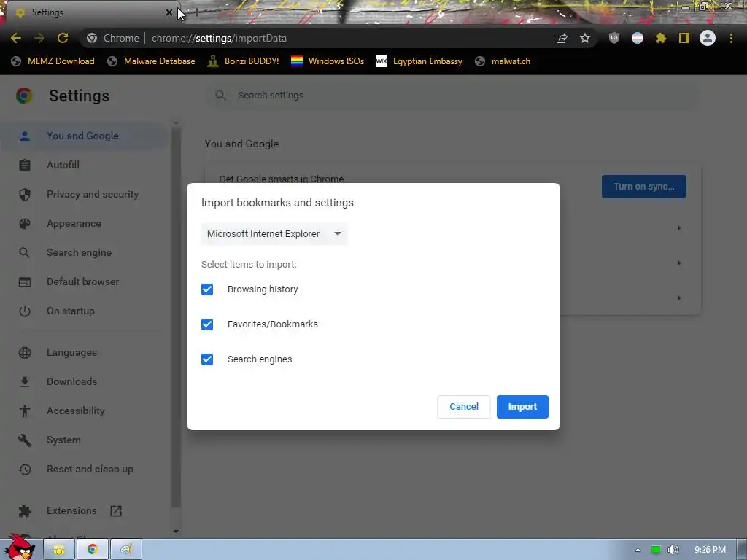Open the Extensions puzzle piece menu
Viewport: 747px width, 560px height.
(x=661, y=38)
